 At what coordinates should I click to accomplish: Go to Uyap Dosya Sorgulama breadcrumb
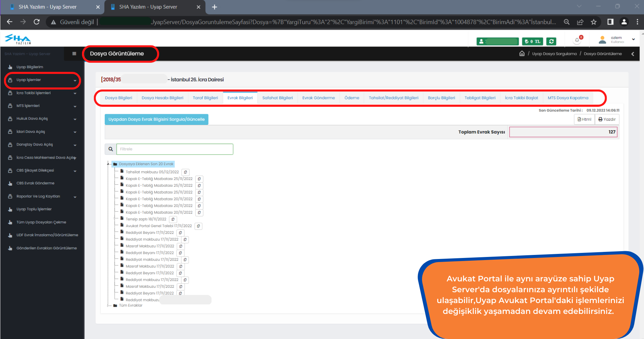pos(554,54)
